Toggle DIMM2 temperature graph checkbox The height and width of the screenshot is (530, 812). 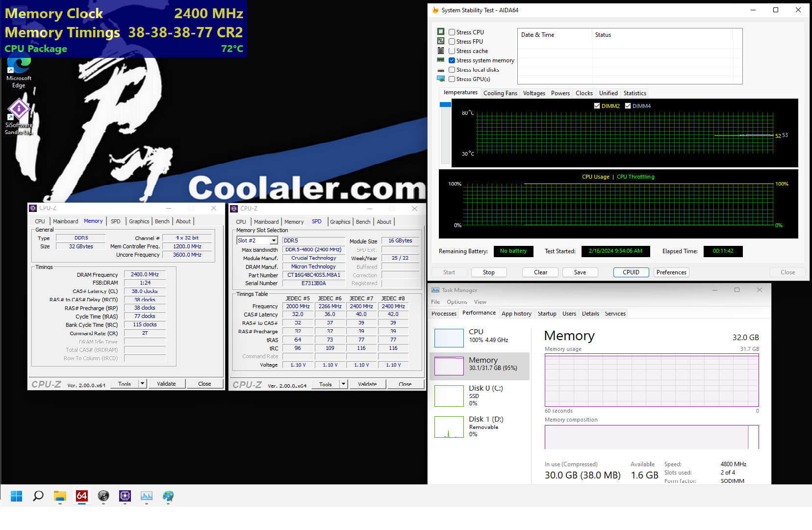(x=597, y=106)
